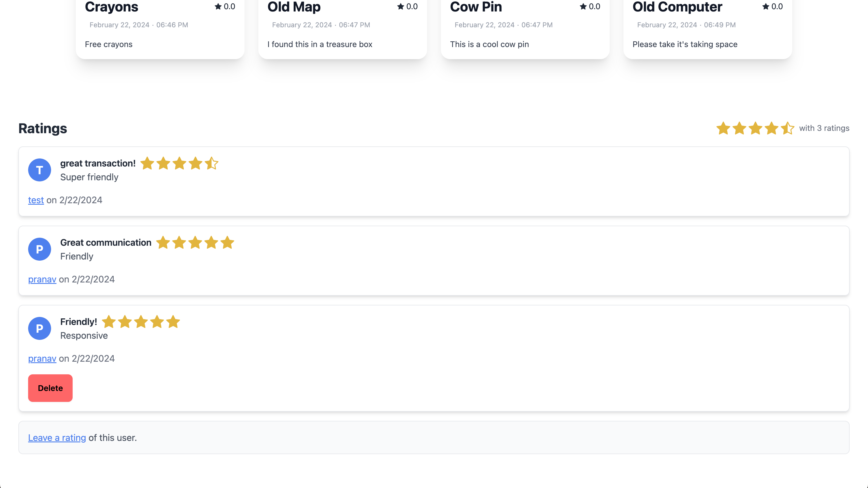Click first star of Friendly! review

(108, 322)
